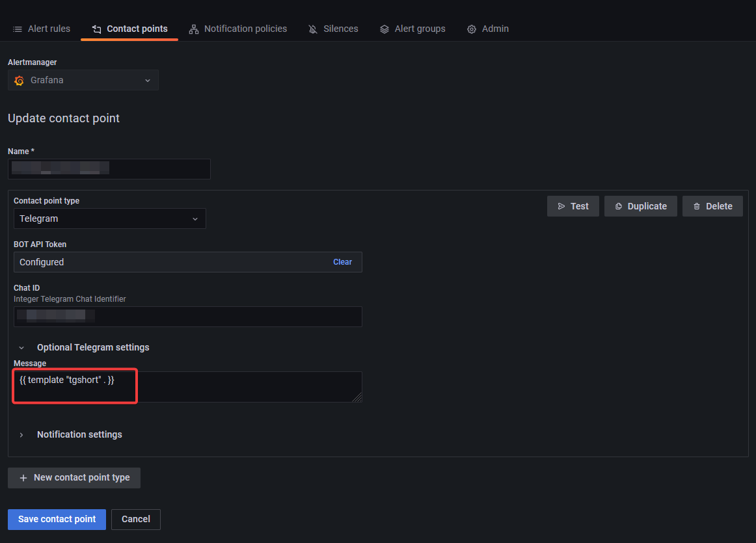This screenshot has width=756, height=543.
Task: Click the Contact points tab icon
Action: click(x=96, y=29)
